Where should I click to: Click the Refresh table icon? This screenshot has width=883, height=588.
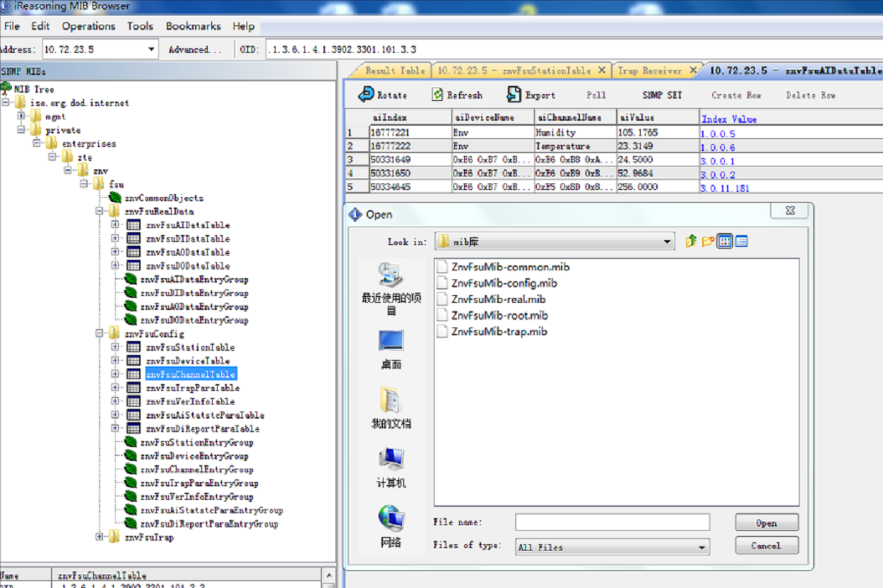click(x=438, y=95)
